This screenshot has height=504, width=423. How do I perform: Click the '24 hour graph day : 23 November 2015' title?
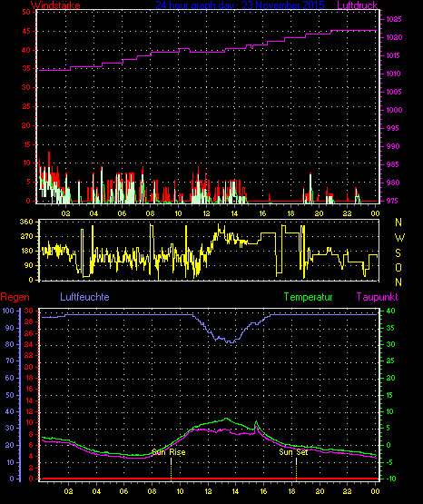pyautogui.click(x=240, y=5)
